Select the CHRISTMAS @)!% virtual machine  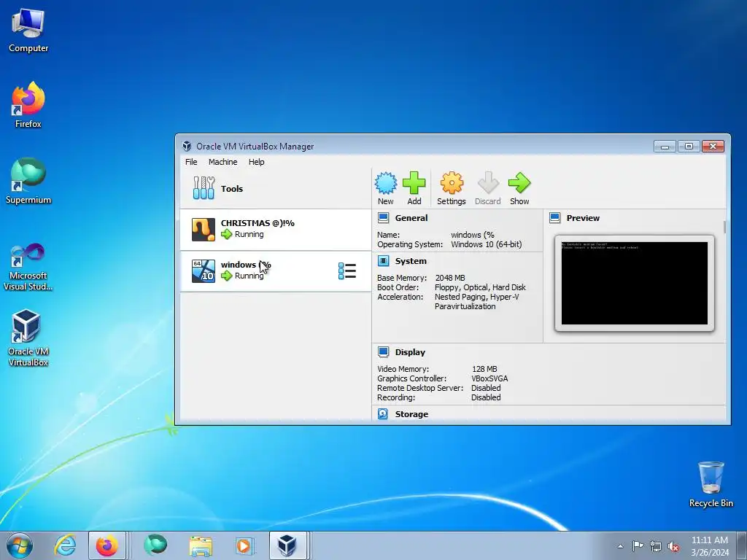pos(276,230)
